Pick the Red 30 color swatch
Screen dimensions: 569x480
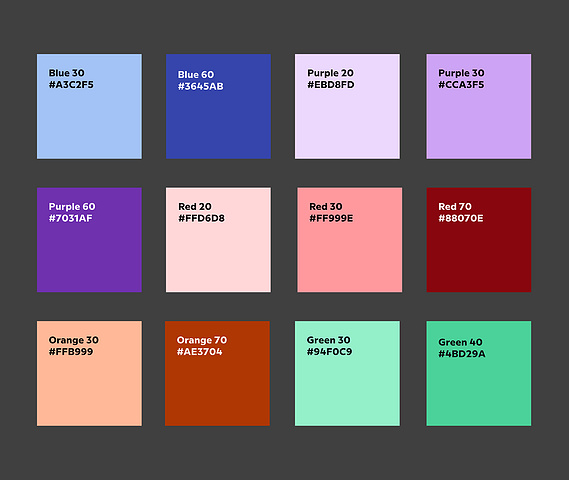(350, 240)
